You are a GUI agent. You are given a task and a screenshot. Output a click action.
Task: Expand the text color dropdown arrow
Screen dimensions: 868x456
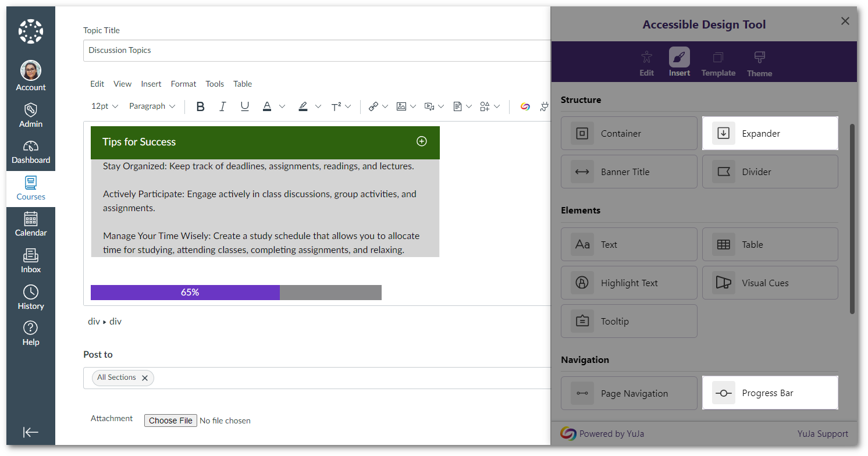[x=282, y=106]
